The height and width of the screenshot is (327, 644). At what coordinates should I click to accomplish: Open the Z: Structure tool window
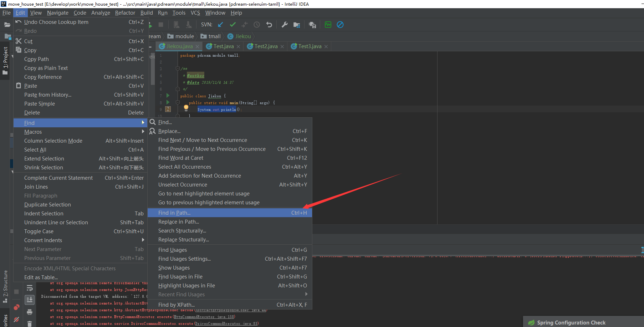[x=5, y=286]
